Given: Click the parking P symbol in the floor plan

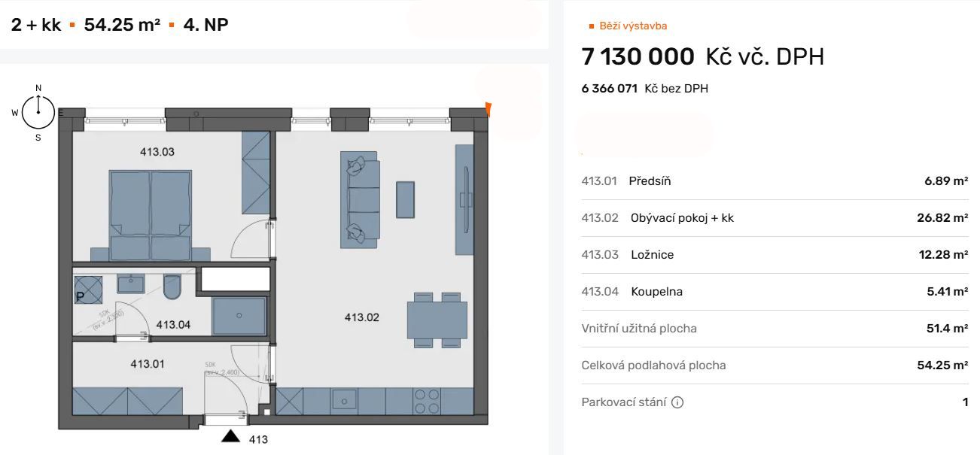Looking at the screenshot, I should 81,296.
